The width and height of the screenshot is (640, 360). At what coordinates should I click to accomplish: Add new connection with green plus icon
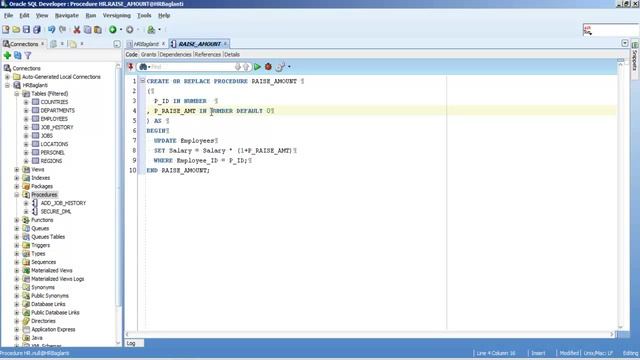[7, 55]
